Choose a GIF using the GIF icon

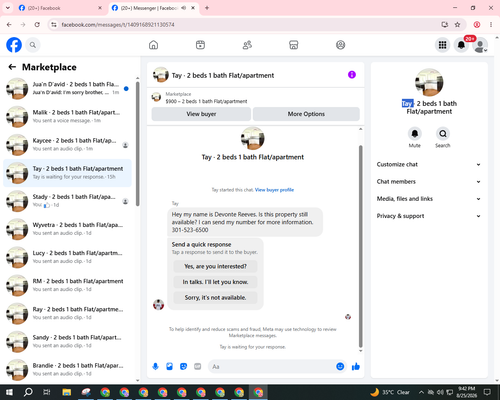pos(198,367)
